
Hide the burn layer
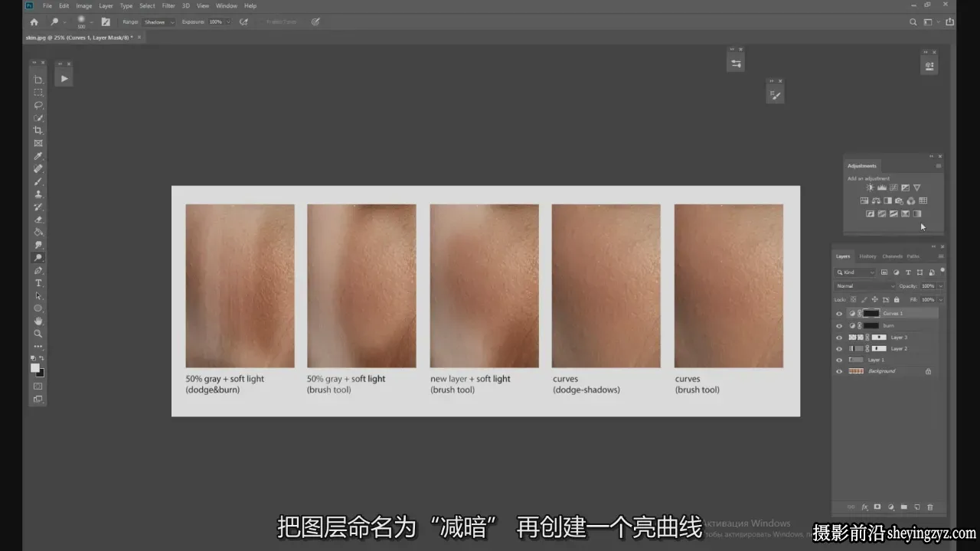[x=839, y=325]
